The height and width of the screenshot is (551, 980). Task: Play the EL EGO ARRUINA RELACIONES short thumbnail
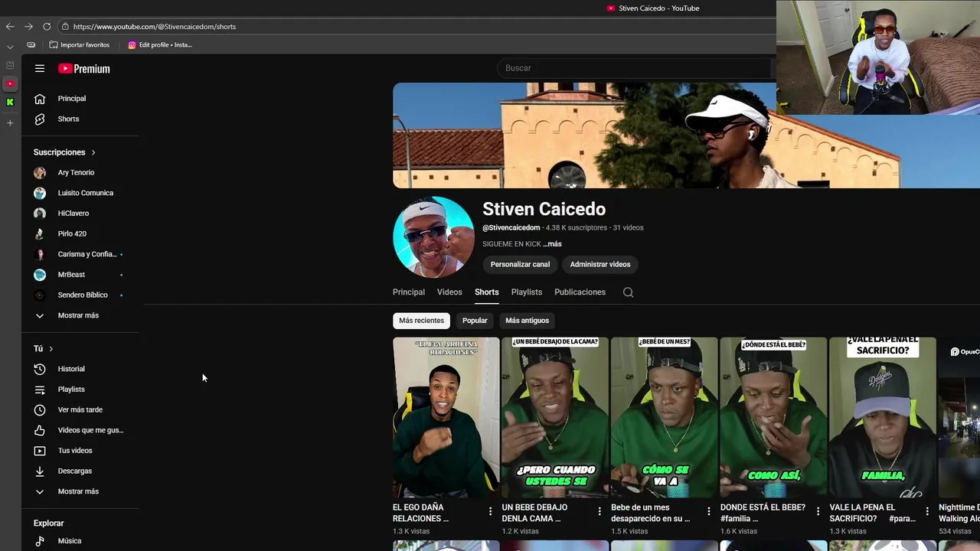tap(446, 417)
